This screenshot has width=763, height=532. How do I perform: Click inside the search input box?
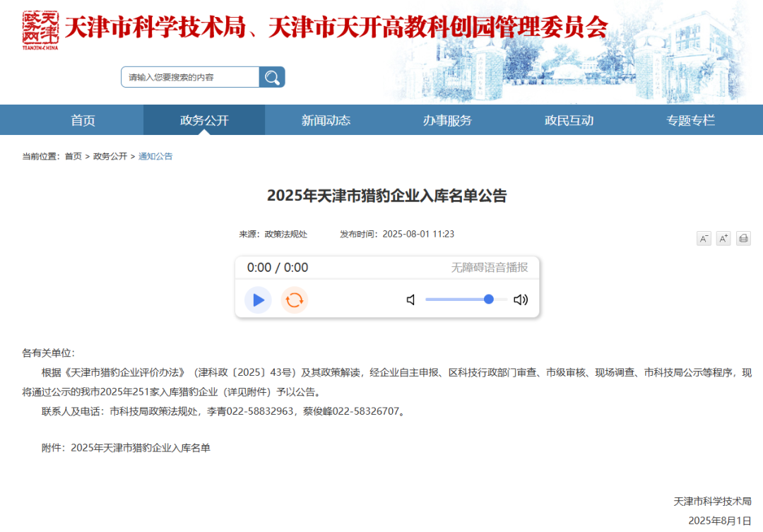tap(187, 76)
